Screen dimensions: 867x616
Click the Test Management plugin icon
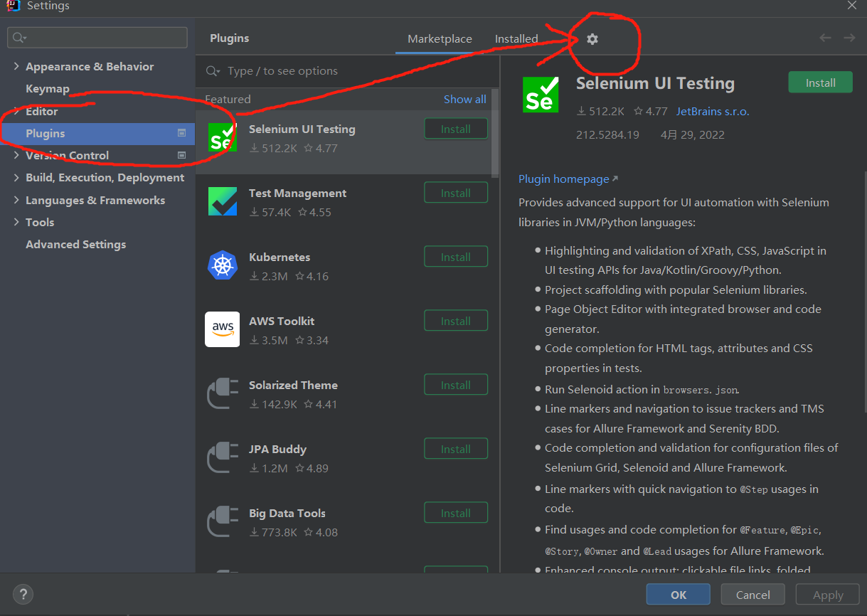(222, 201)
